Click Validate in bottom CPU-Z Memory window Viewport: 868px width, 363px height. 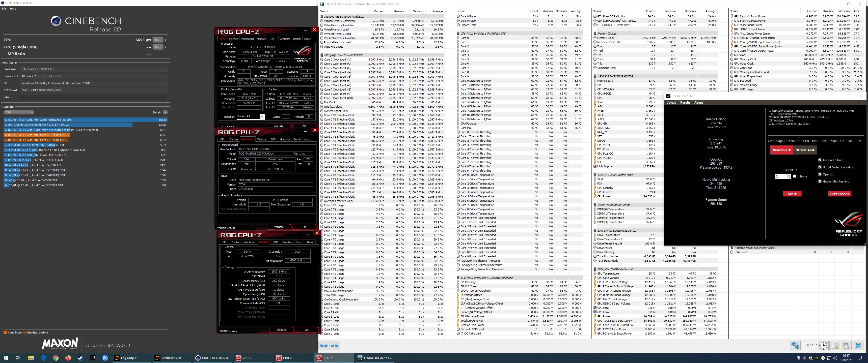pos(281,330)
